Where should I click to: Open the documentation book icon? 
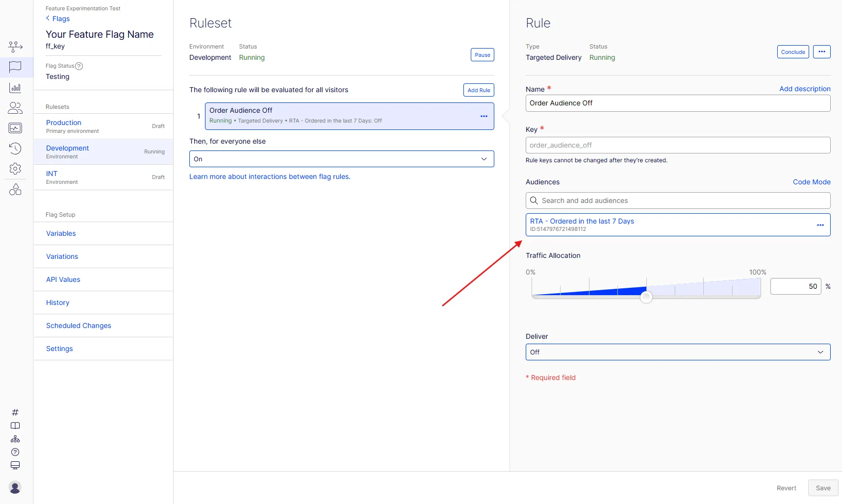15,426
